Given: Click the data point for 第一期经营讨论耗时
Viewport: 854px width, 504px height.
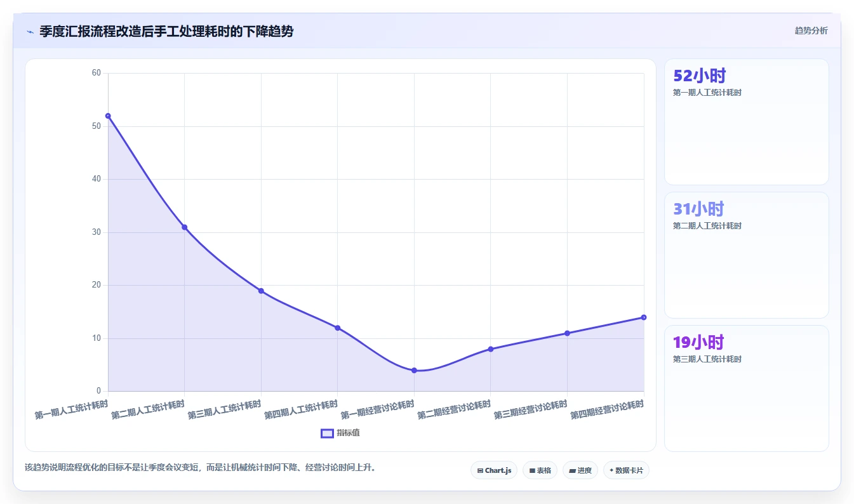Looking at the screenshot, I should tap(414, 370).
